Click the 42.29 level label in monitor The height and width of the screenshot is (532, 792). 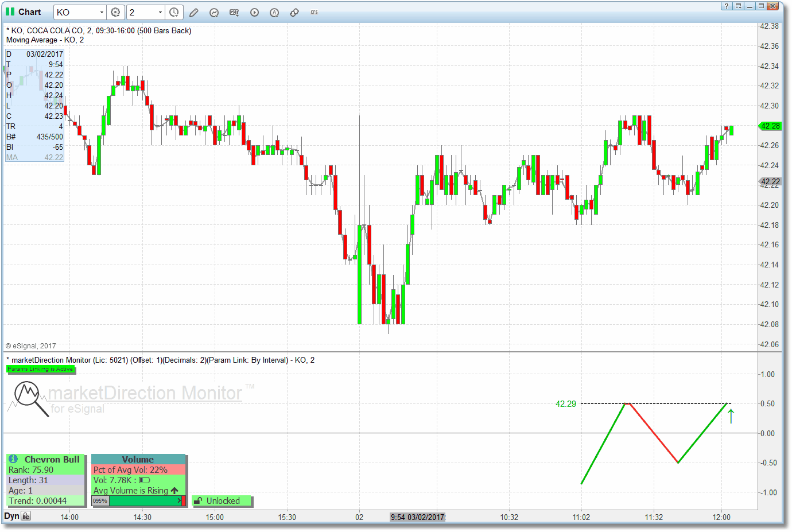[x=565, y=404]
